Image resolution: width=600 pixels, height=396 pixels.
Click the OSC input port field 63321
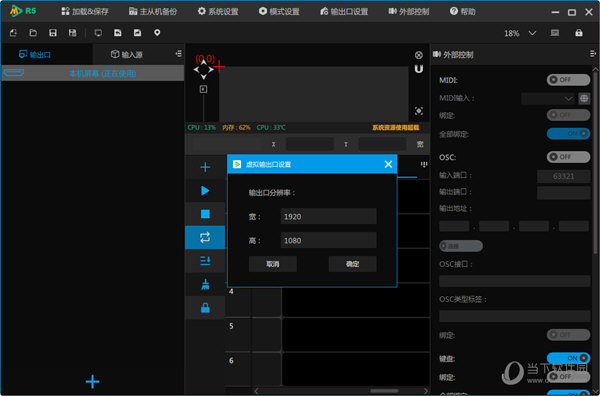[563, 176]
